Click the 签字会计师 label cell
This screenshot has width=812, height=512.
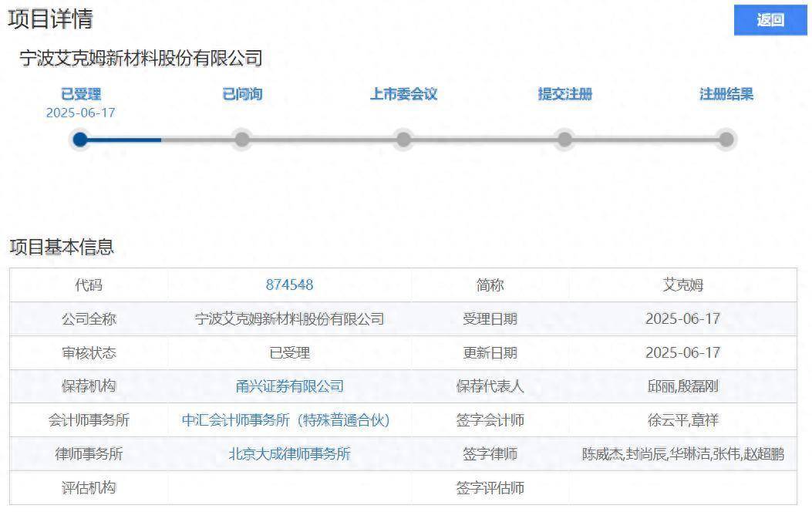click(490, 419)
